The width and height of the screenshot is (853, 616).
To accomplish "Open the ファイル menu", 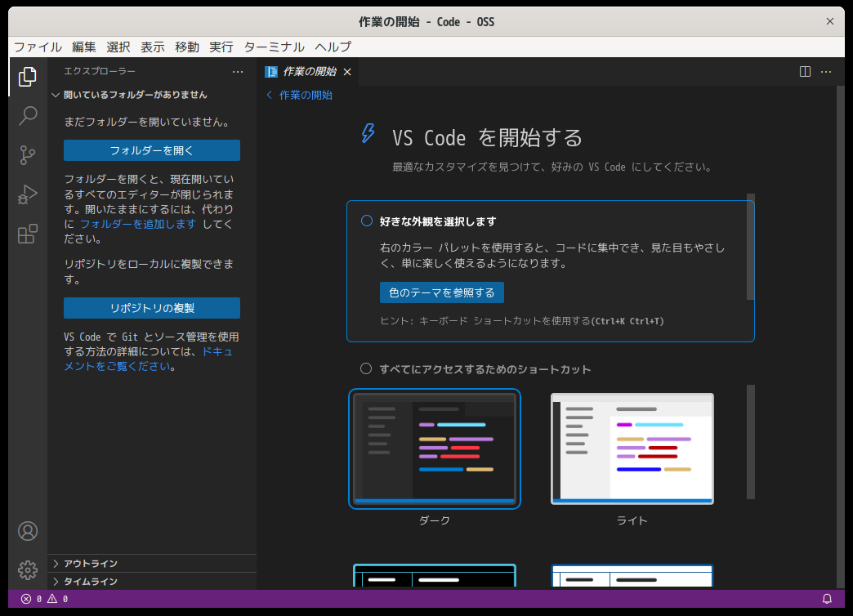I will tap(38, 47).
